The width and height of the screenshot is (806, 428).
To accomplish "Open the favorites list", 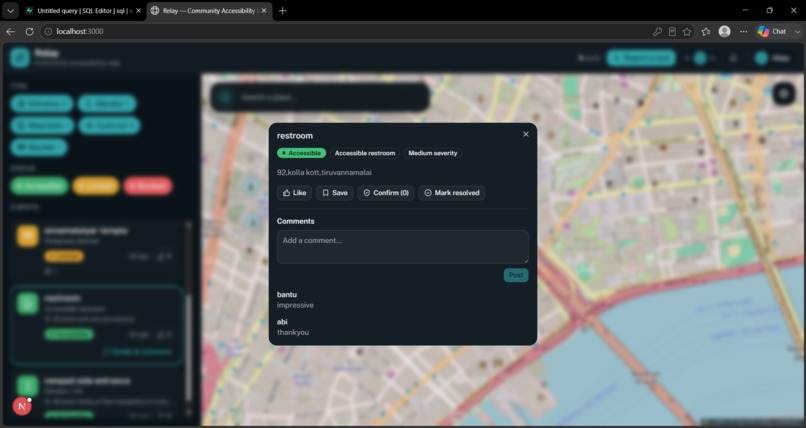I will pyautogui.click(x=706, y=31).
